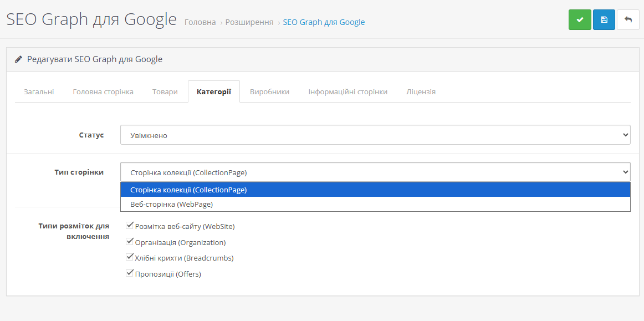
Task: Open the Головна сторінка tab
Action: point(103,91)
